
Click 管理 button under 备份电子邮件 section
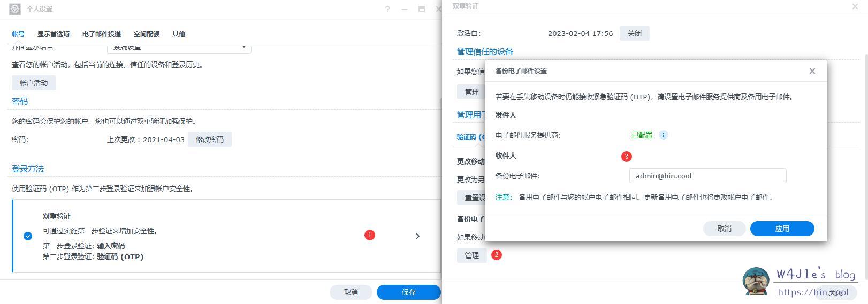(472, 255)
